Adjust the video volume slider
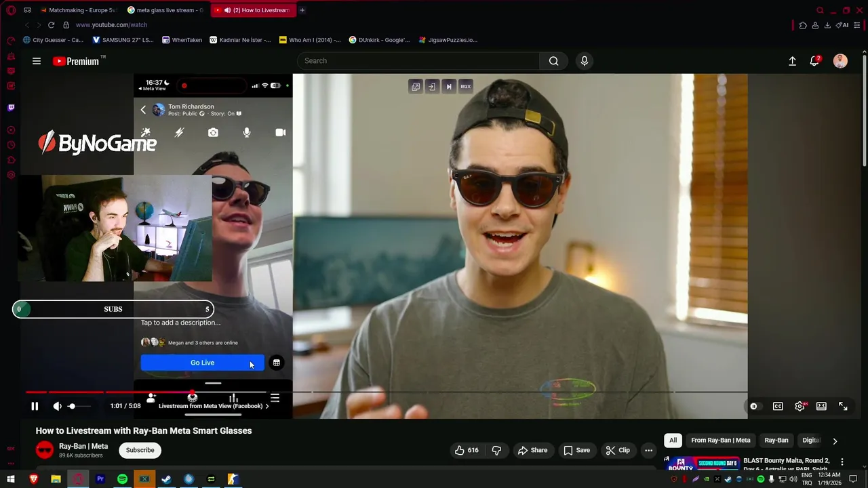The height and width of the screenshot is (488, 868). click(79, 406)
